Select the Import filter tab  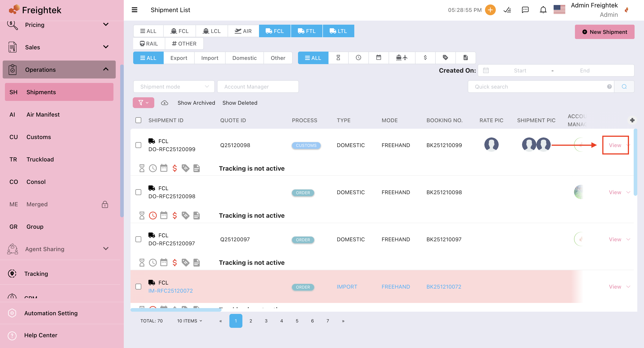tap(209, 58)
